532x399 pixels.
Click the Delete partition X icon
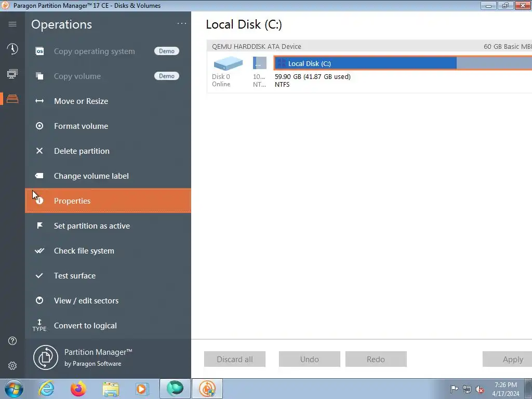[39, 151]
